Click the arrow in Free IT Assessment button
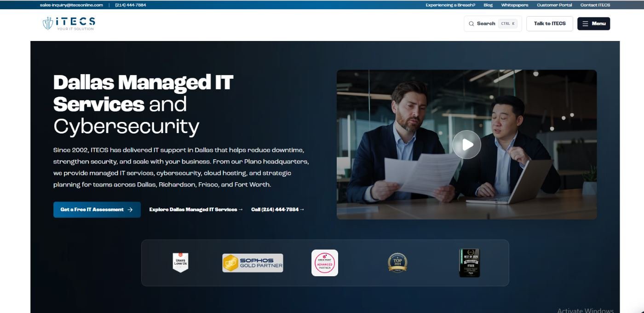The width and height of the screenshot is (644, 313). 130,209
